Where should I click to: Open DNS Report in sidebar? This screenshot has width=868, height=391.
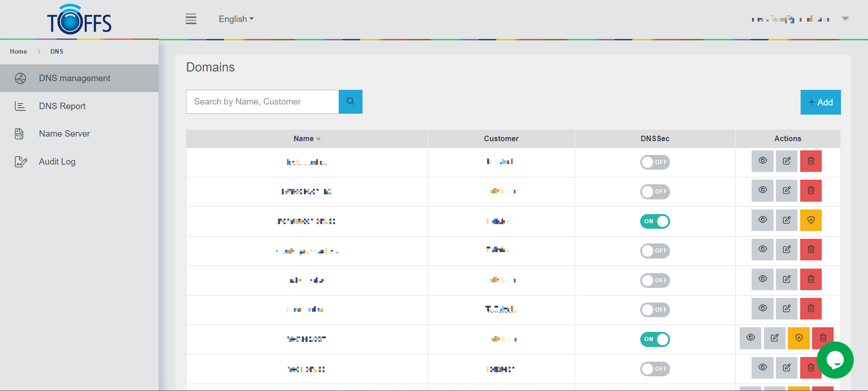62,106
